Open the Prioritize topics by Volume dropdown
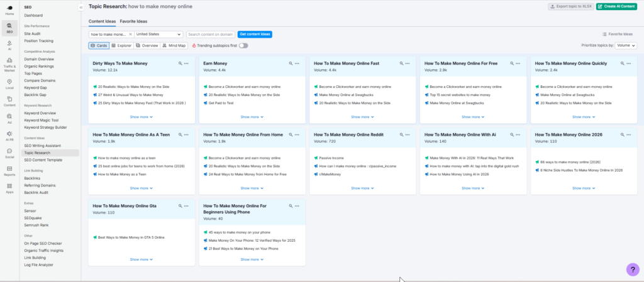Image resolution: width=644 pixels, height=282 pixels. (626, 45)
